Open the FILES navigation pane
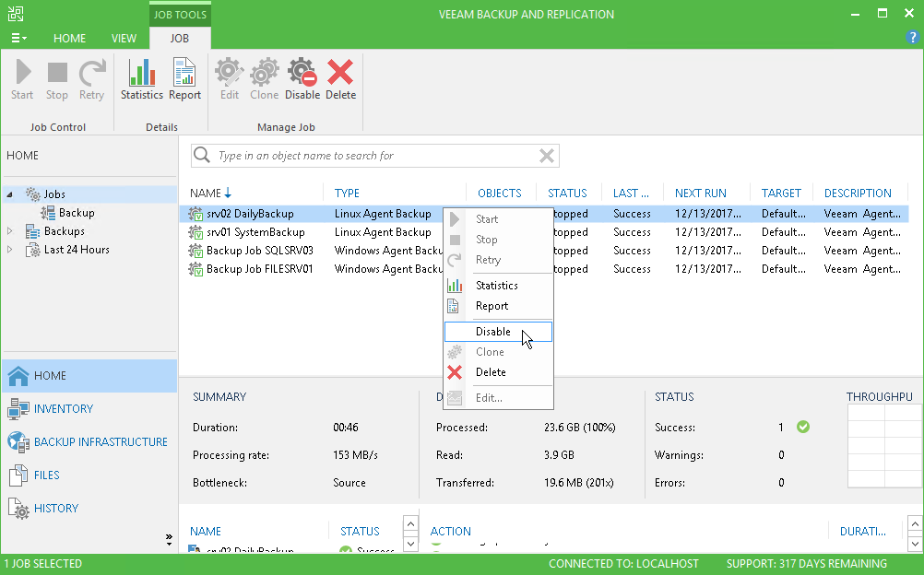Screen dimensions: 924x575 [89, 475]
